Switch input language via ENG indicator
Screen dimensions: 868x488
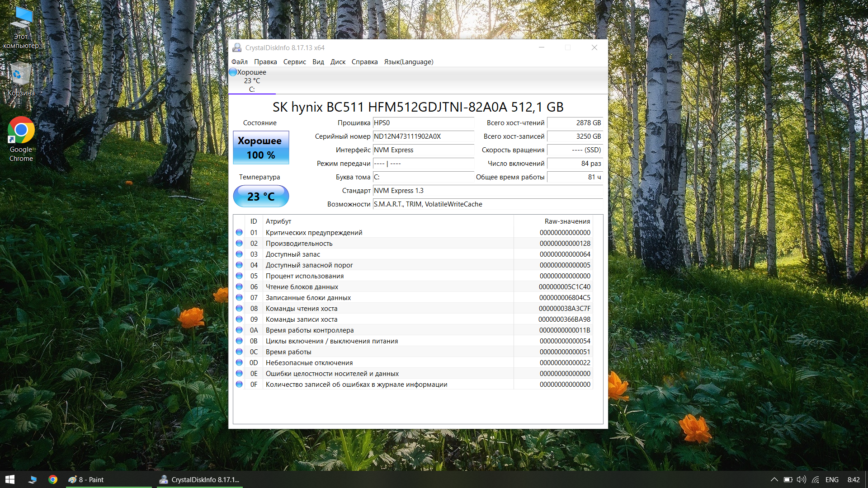(x=832, y=479)
